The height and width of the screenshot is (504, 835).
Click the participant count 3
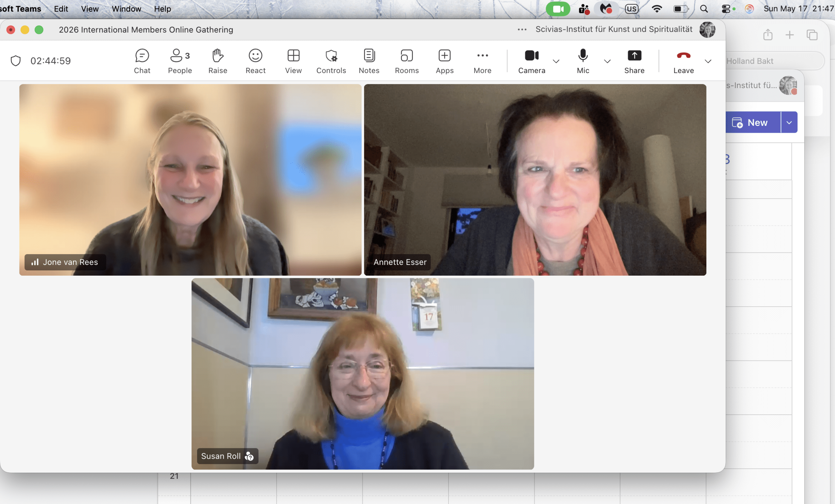(x=188, y=55)
